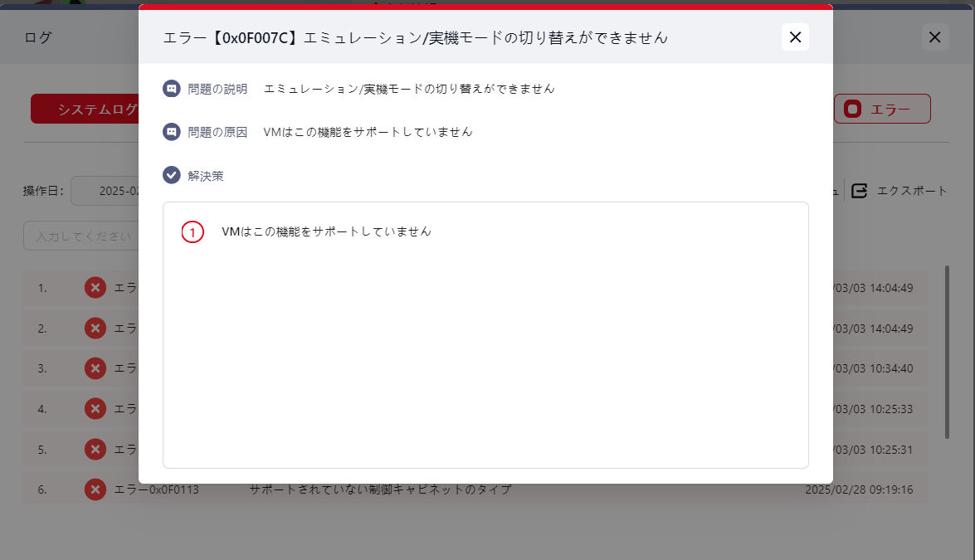This screenshot has width=975, height=560.
Task: Click the 問題の原因 chat bubble icon
Action: [171, 132]
